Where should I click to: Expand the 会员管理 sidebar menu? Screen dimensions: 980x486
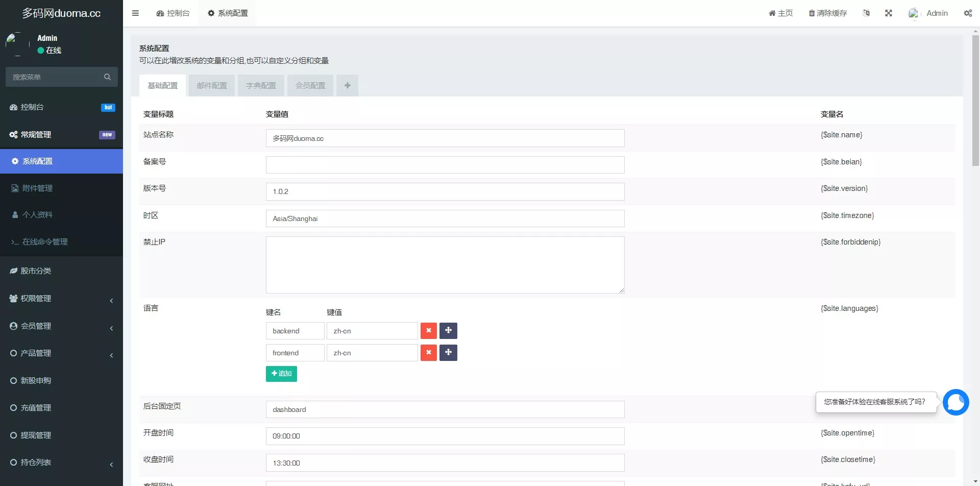[61, 326]
